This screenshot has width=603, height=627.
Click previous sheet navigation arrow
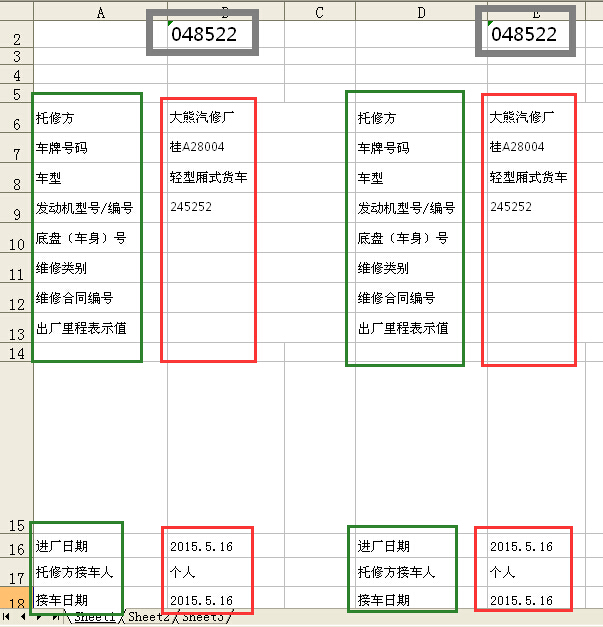pyautogui.click(x=22, y=618)
